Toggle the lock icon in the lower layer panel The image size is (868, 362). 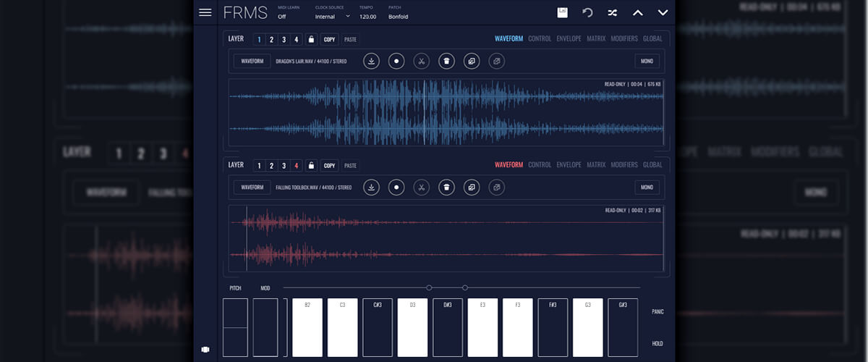tap(312, 165)
